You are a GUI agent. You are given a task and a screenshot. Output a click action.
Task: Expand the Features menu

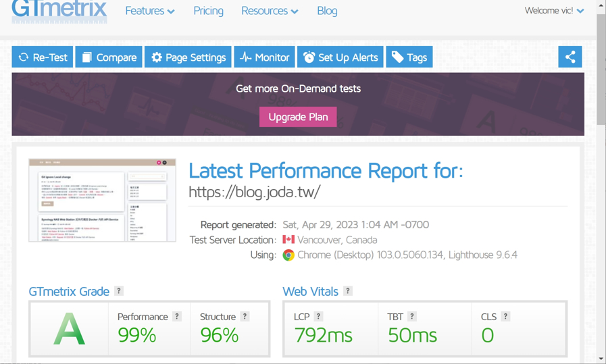coord(150,11)
